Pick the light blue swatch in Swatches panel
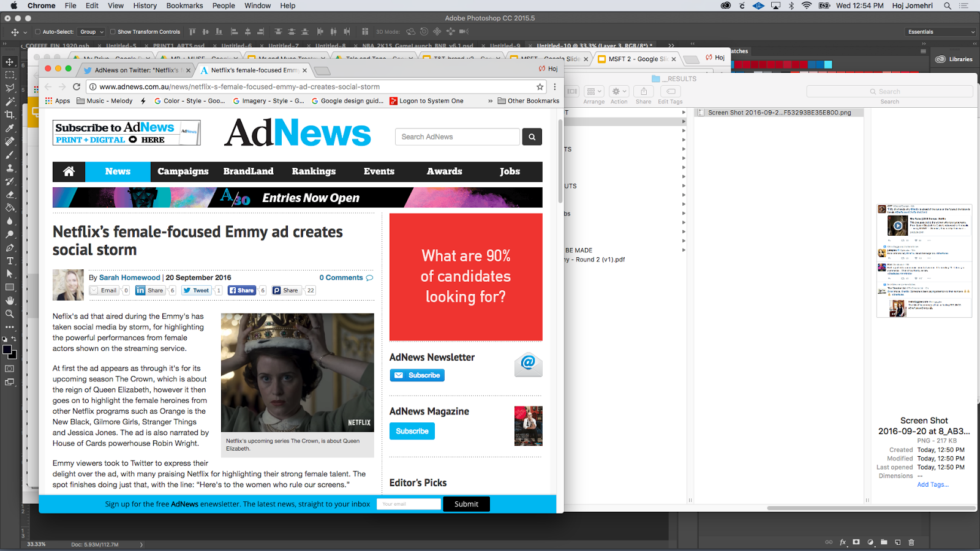This screenshot has width=980, height=551. pyautogui.click(x=828, y=64)
